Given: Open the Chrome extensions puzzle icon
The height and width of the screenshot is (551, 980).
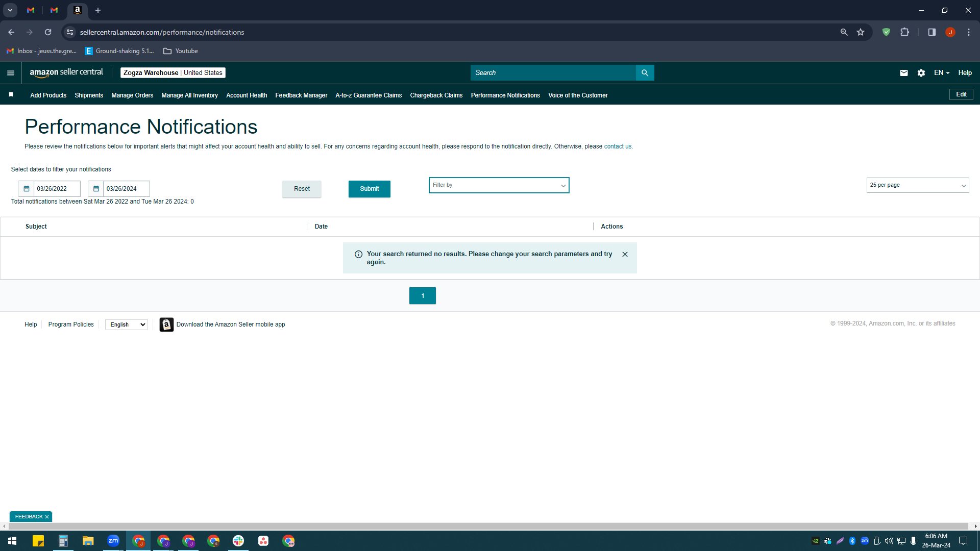Looking at the screenshot, I should (x=904, y=32).
